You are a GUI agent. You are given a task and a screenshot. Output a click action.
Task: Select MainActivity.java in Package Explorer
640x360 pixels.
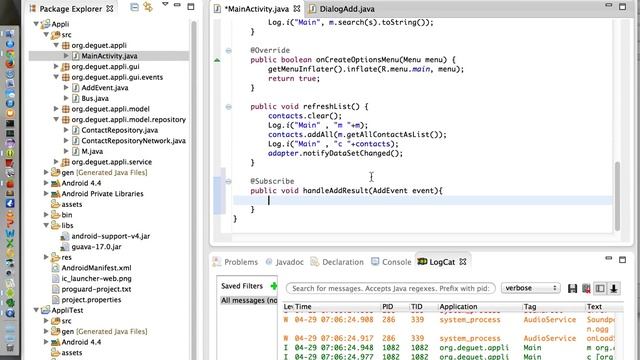[x=109, y=56]
